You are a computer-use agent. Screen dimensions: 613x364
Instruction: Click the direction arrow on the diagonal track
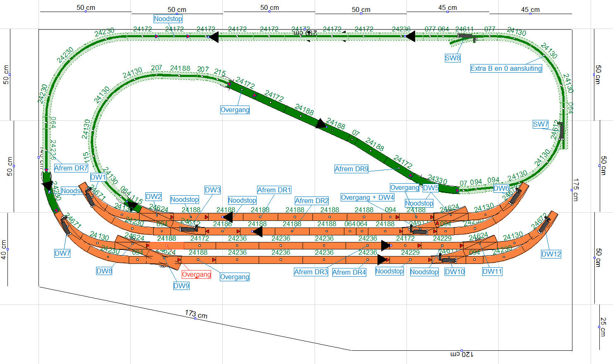coord(320,123)
